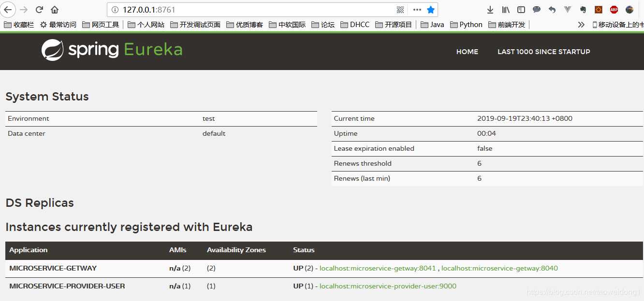The width and height of the screenshot is (644, 301).
Task: Reload the page with the refresh icon
Action: coord(39,10)
